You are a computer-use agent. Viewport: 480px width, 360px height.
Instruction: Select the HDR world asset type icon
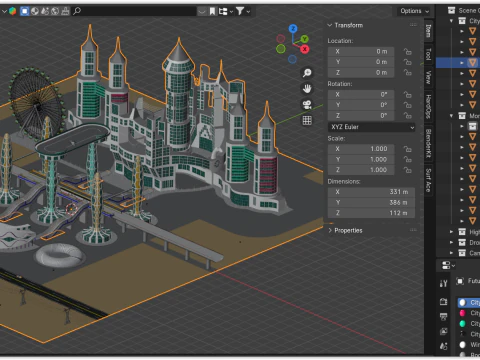[x=55, y=11]
